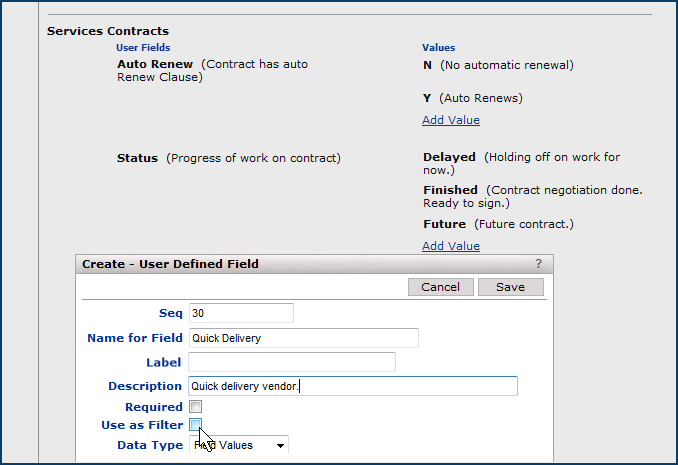Viewport: 678px width, 465px height.
Task: Choose the Finished status value
Action: coord(450,190)
